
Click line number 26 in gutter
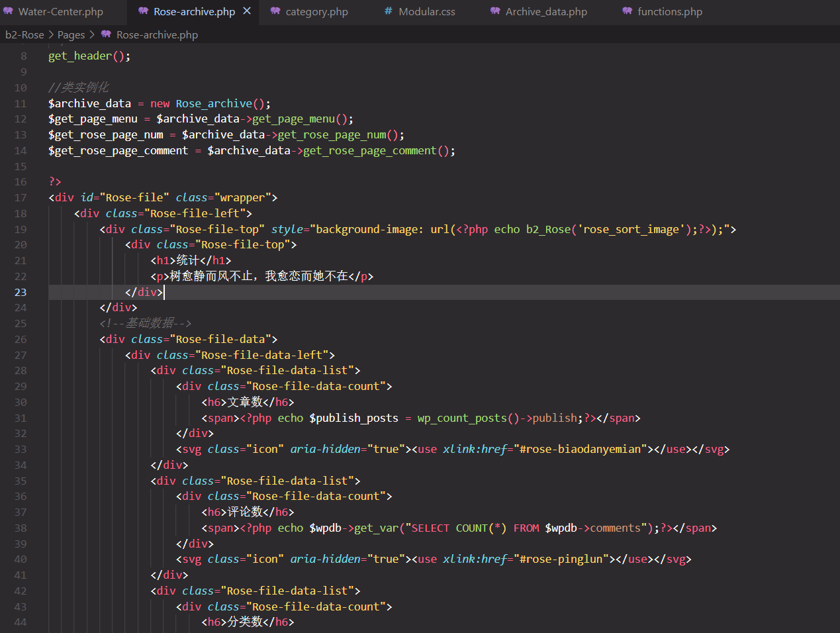pyautogui.click(x=21, y=339)
